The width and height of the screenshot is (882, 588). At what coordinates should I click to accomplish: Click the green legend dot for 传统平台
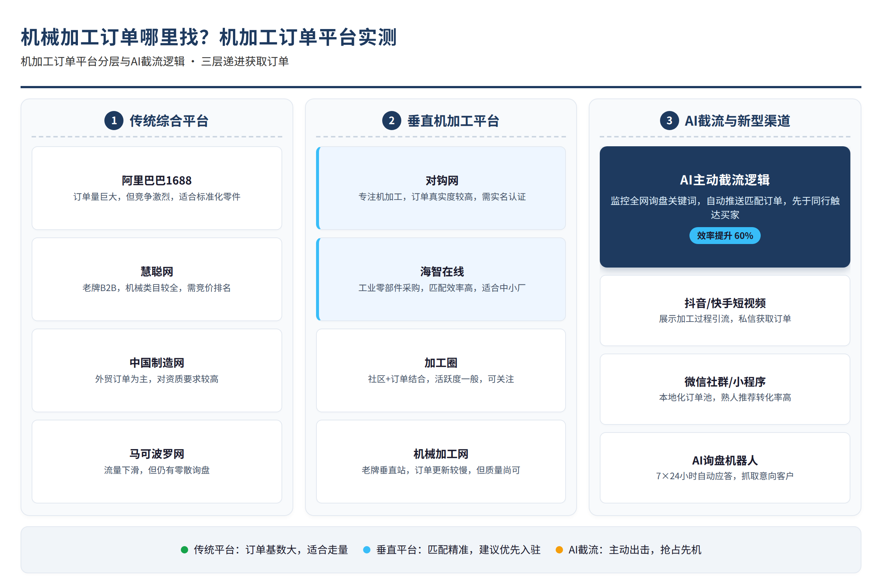pos(184,550)
